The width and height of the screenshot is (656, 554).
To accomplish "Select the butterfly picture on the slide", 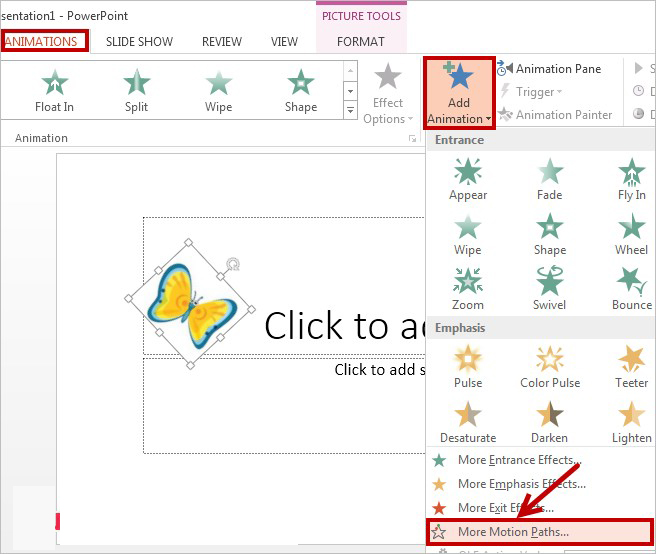I will point(192,305).
